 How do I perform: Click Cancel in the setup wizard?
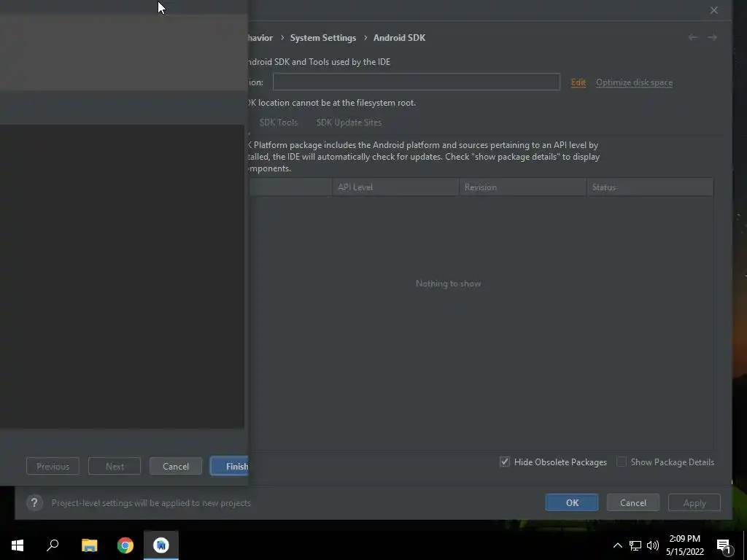[x=176, y=466]
